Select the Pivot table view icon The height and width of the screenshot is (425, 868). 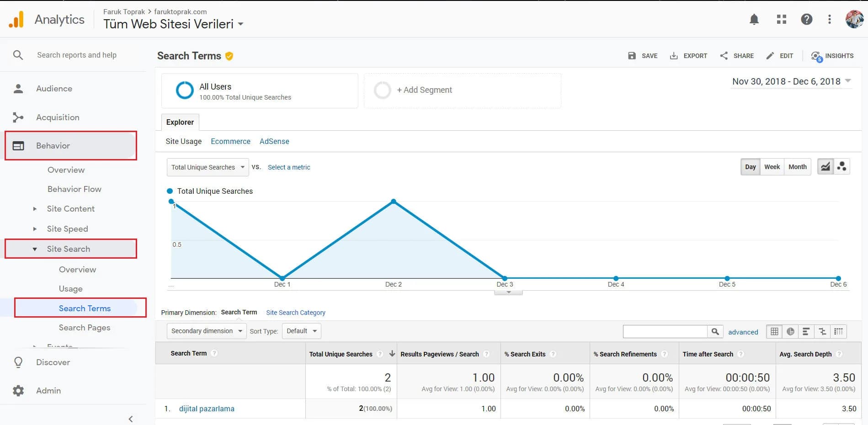[838, 332]
